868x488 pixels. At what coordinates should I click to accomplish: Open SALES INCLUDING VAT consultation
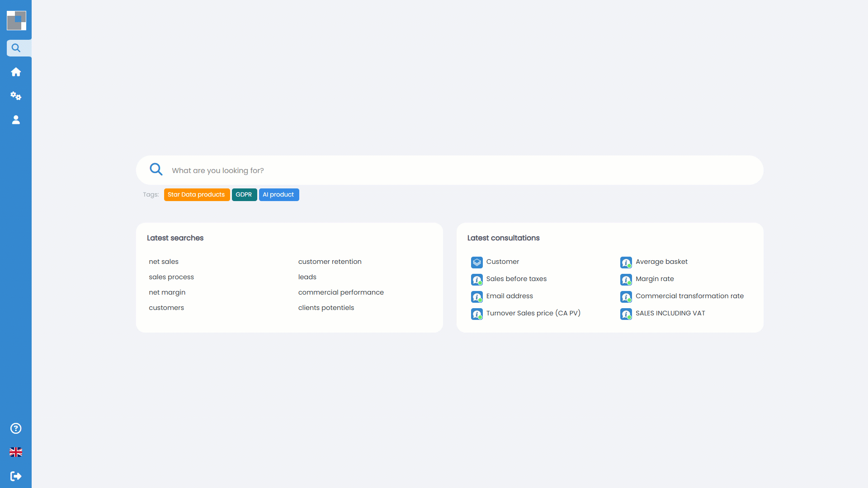click(670, 313)
